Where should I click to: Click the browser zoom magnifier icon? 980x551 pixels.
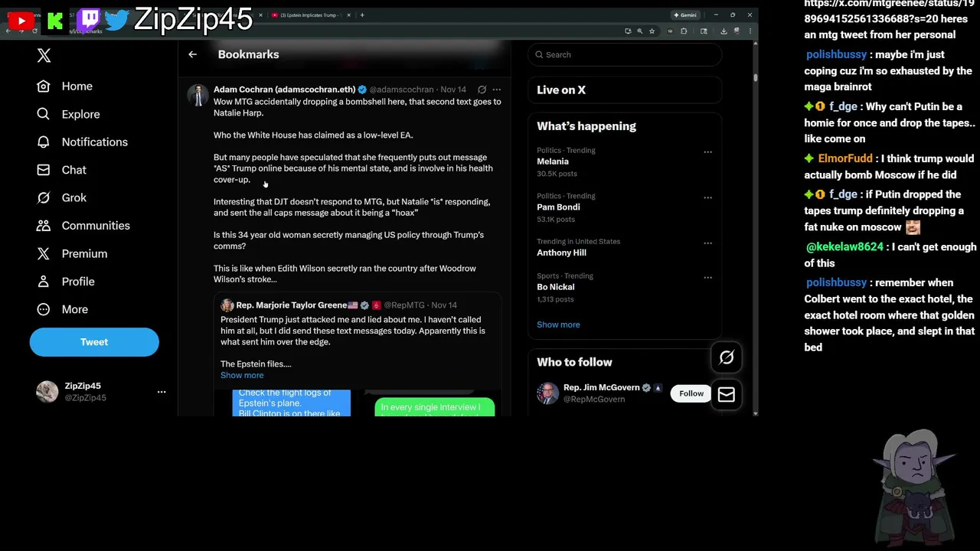[639, 31]
